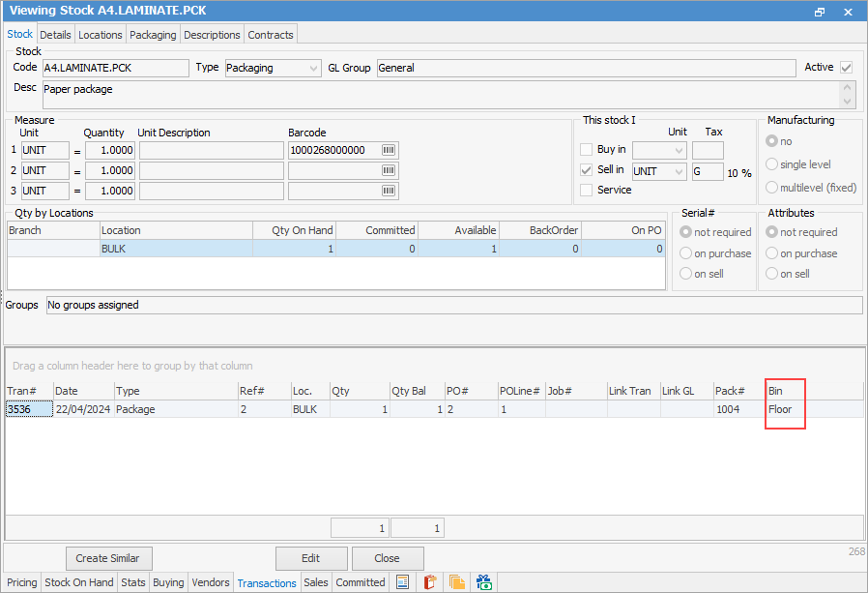Click the Desc field scrollbar down arrow
The width and height of the screenshot is (868, 593).
click(x=848, y=102)
